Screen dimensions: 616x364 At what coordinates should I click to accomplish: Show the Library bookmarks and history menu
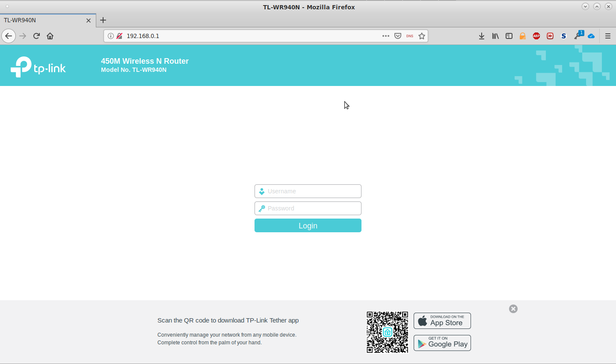(x=495, y=36)
